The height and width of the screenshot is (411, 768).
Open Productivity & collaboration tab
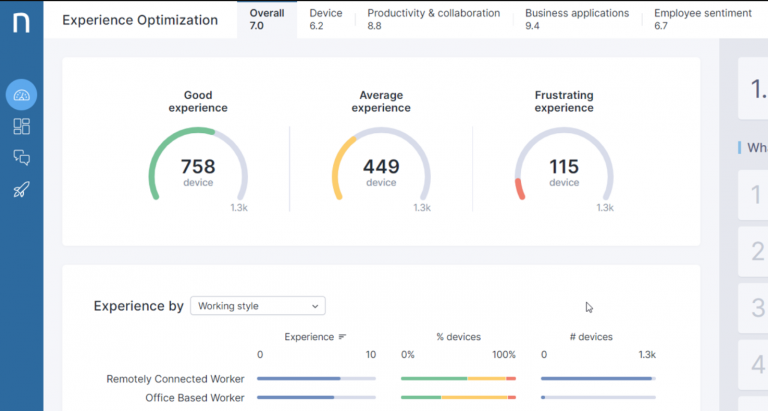[433, 20]
